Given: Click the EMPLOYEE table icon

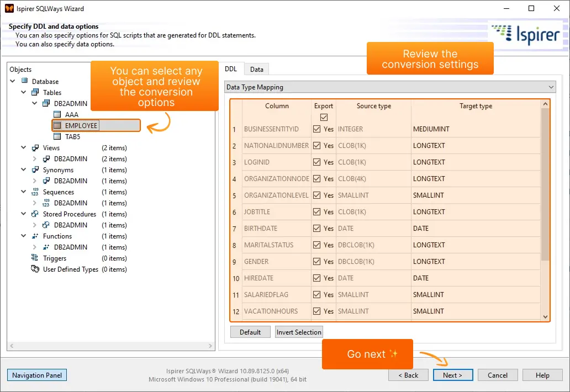Looking at the screenshot, I should (57, 125).
